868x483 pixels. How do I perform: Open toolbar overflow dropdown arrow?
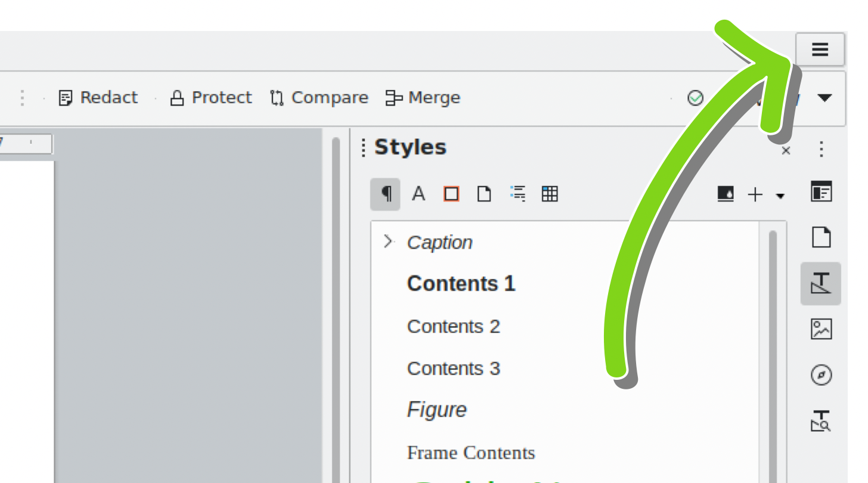(x=824, y=98)
